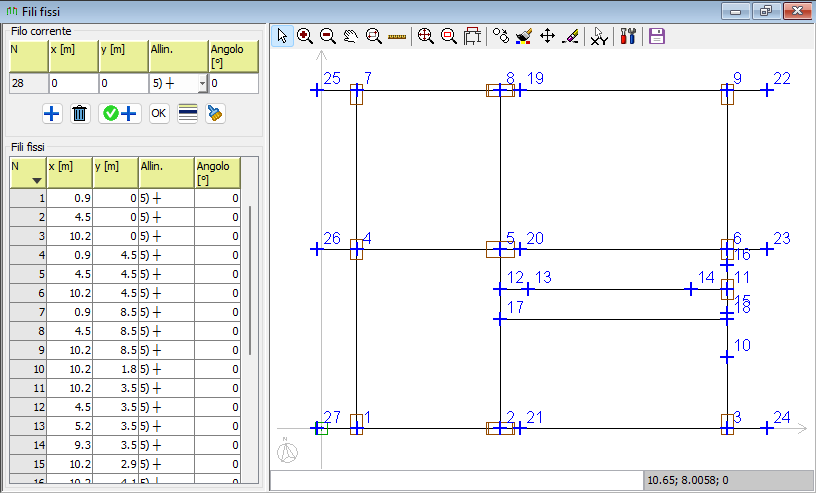
Task: Click the zoom extents crosshair magnifier
Action: (426, 36)
